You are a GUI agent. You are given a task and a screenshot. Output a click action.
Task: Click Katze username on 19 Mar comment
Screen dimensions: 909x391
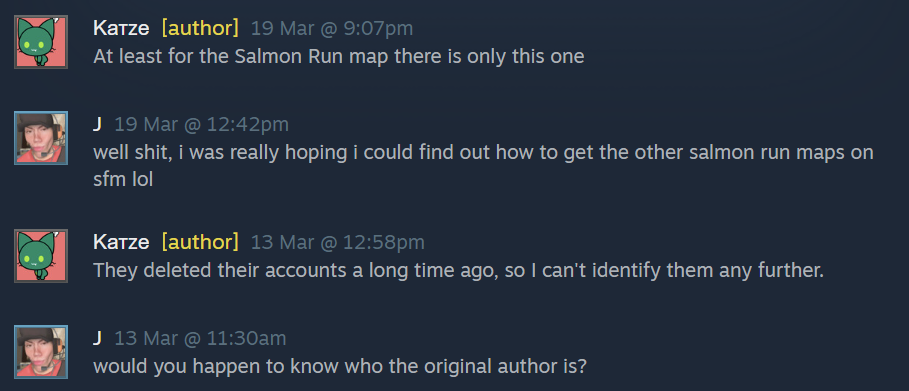point(121,28)
